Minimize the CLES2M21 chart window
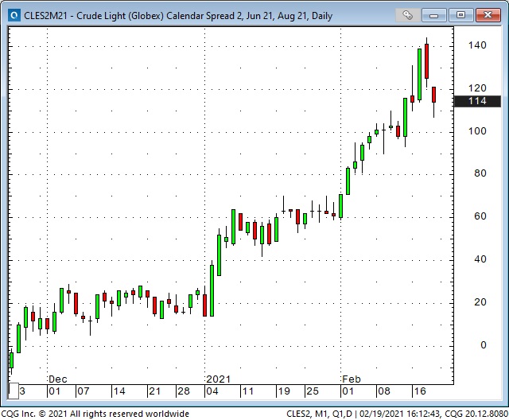This screenshot has height=420, width=509. [x=433, y=15]
